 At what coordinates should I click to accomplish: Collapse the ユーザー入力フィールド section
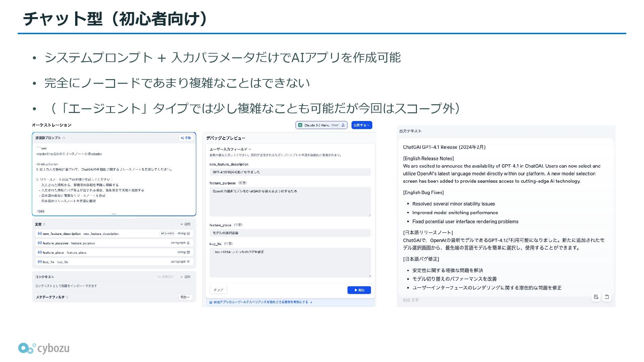tap(230, 149)
